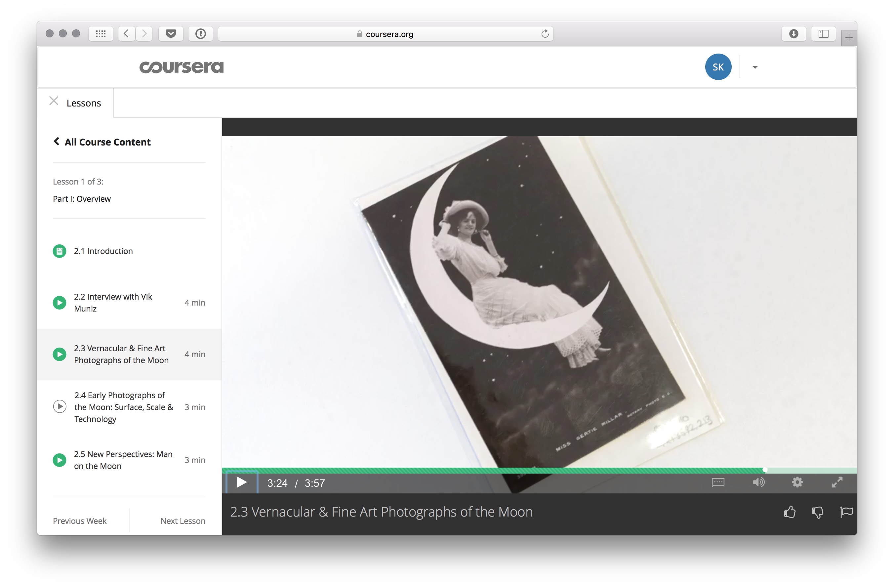This screenshot has height=588, width=894.
Task: Click the play/pause button
Action: click(241, 483)
